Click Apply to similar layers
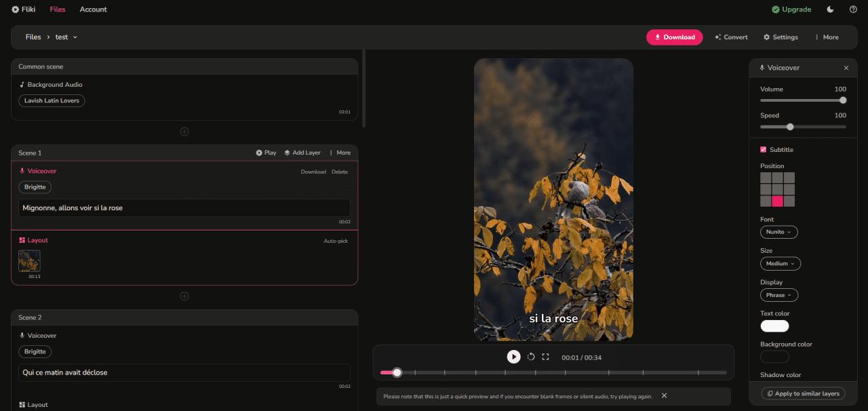The width and height of the screenshot is (868, 411). [x=803, y=393]
